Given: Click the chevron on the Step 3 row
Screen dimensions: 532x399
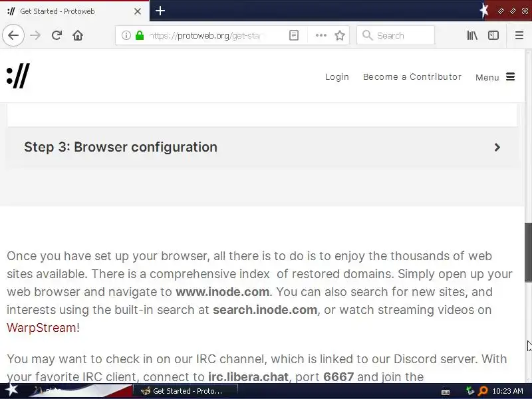Looking at the screenshot, I should [x=497, y=147].
